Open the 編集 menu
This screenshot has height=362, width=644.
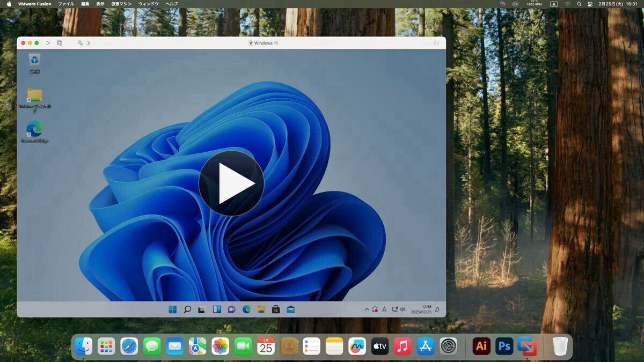click(85, 4)
